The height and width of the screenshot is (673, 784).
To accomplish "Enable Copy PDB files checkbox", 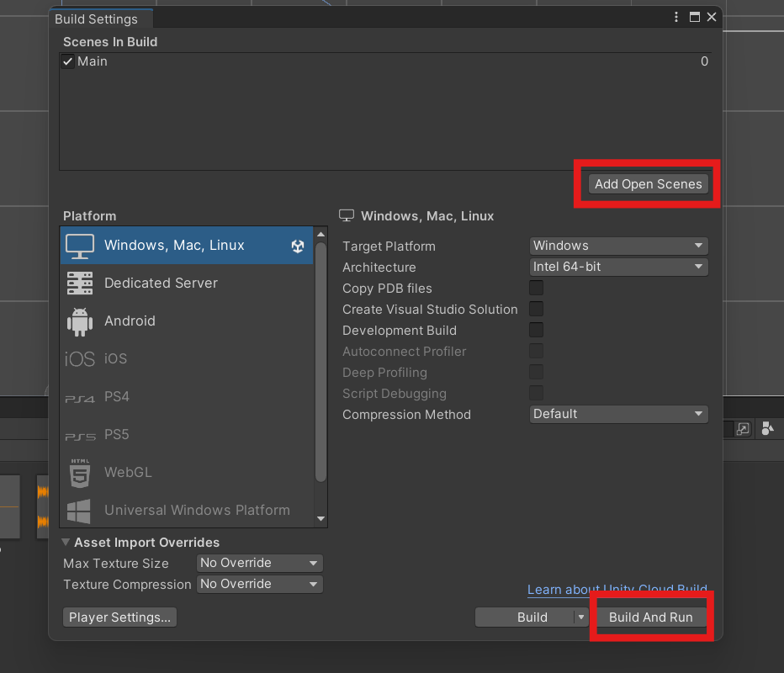I will point(536,288).
